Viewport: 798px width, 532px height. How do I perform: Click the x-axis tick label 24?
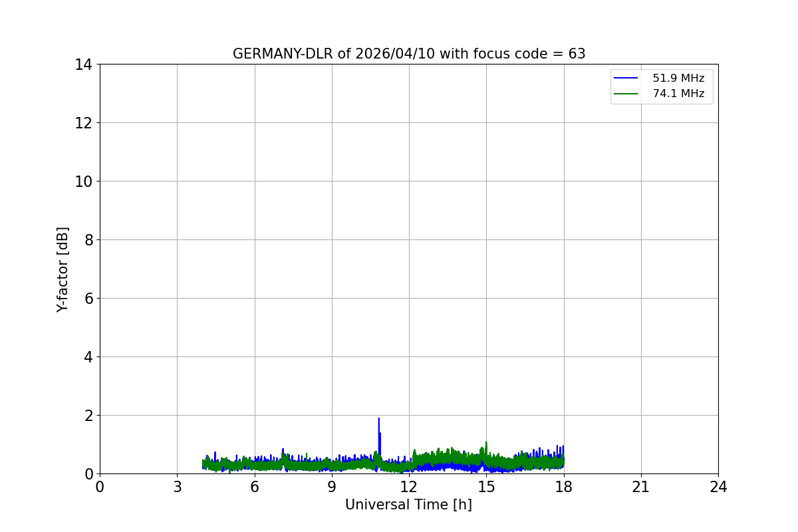coord(718,487)
